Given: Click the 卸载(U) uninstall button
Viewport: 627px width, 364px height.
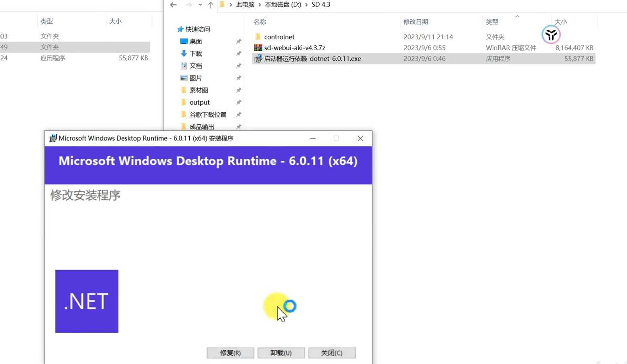Looking at the screenshot, I should point(281,353).
